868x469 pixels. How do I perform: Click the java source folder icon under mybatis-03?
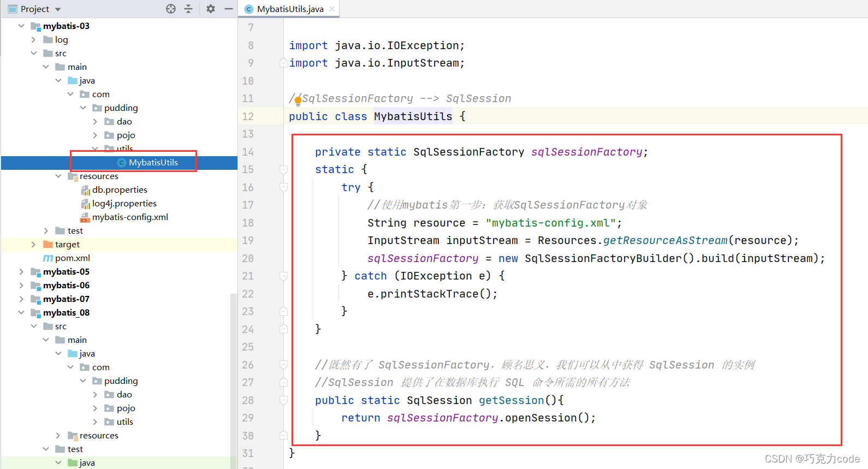[x=73, y=80]
